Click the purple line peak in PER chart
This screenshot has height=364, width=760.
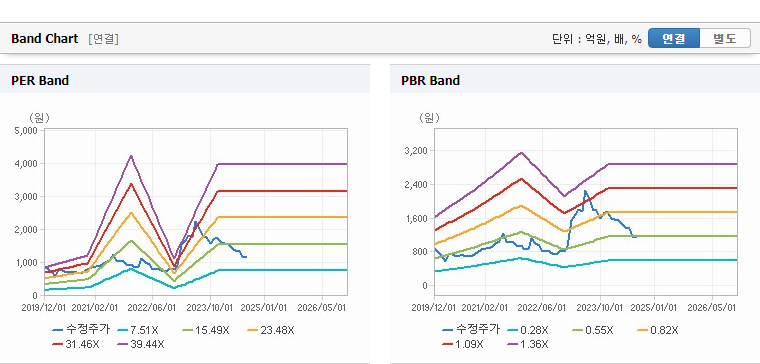[x=131, y=156]
